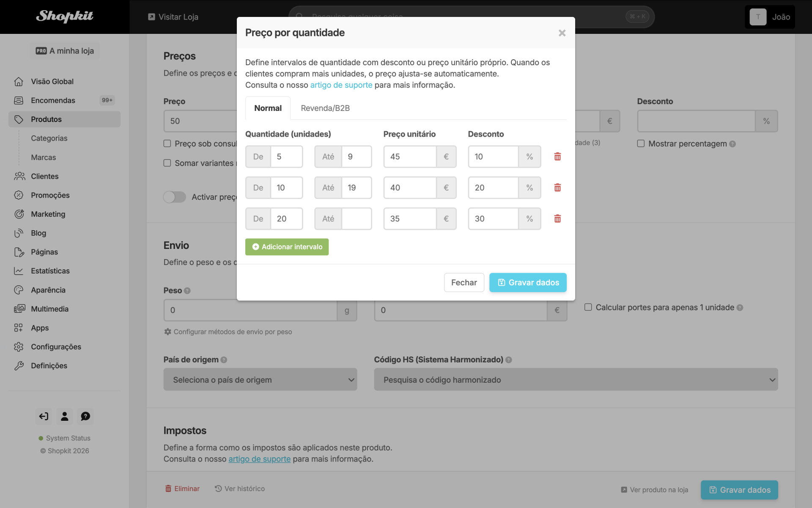Switch to the Revenda/B2B tab
The image size is (812, 508).
pos(325,108)
